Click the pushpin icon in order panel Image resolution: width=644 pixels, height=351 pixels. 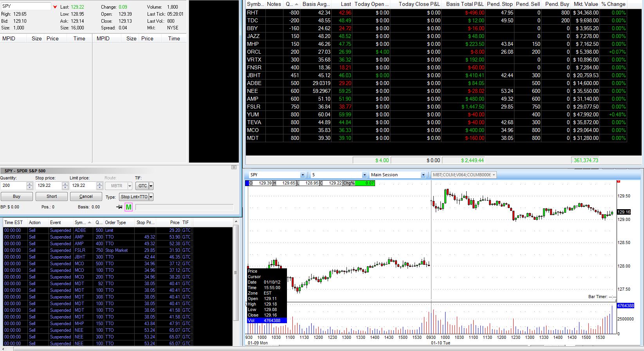click(119, 207)
